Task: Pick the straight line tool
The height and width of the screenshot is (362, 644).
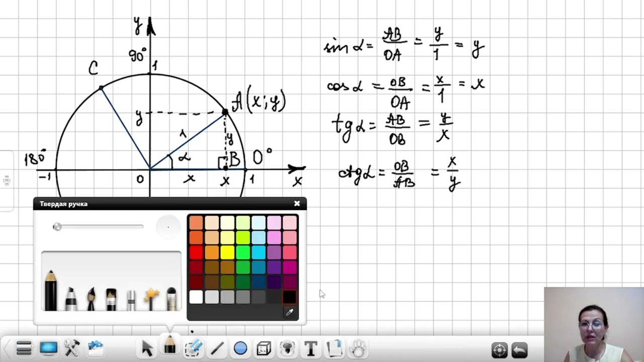Action: point(217,348)
